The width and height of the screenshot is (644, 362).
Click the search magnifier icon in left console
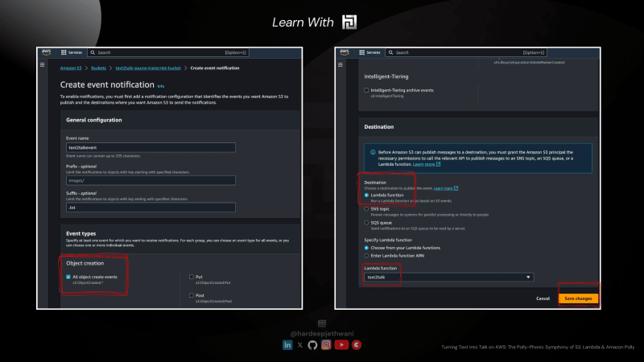tap(93, 52)
